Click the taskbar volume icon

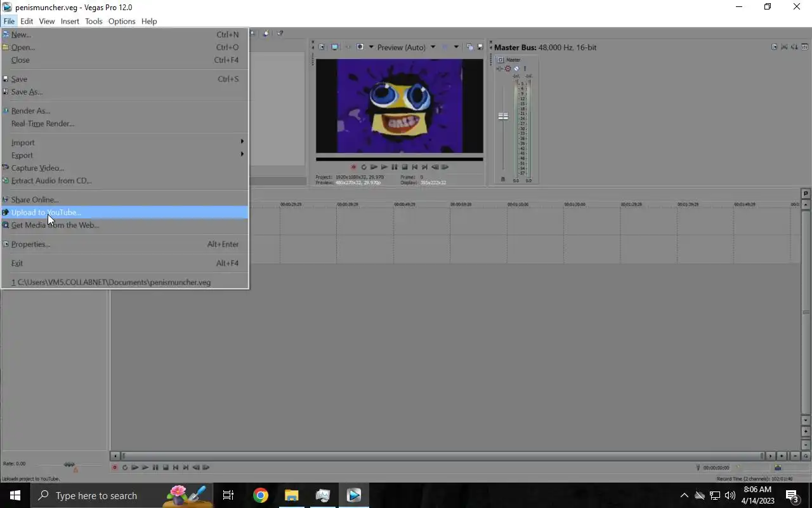(730, 495)
